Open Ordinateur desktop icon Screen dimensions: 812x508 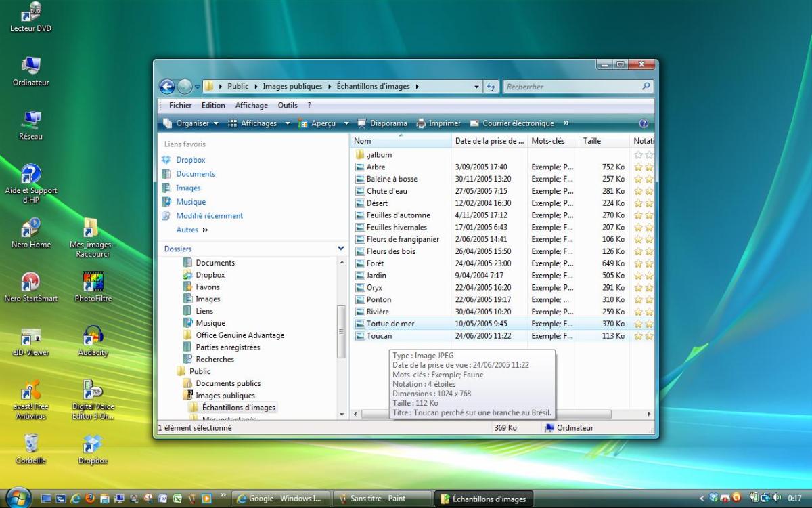click(31, 72)
